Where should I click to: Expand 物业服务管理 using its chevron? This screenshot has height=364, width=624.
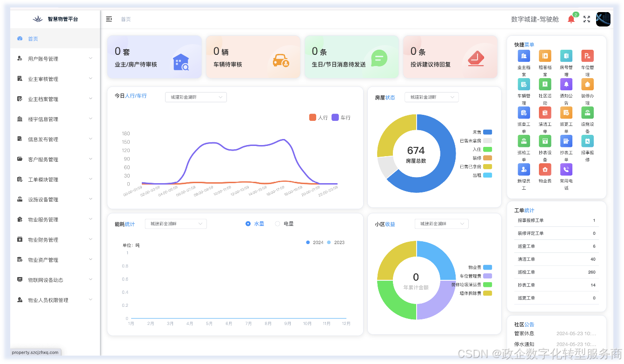tap(91, 219)
